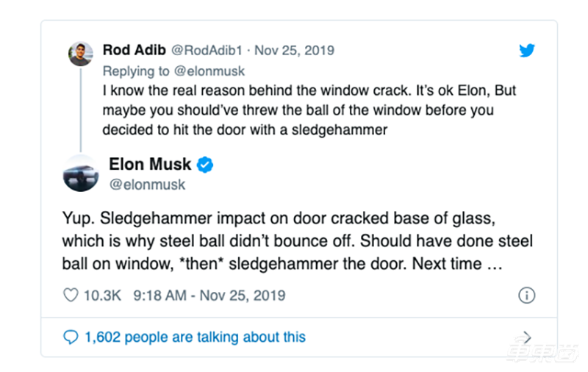Viewport: 588px width, 372px height.
Task: Expand conversation with the right chevron arrow
Action: click(526, 337)
